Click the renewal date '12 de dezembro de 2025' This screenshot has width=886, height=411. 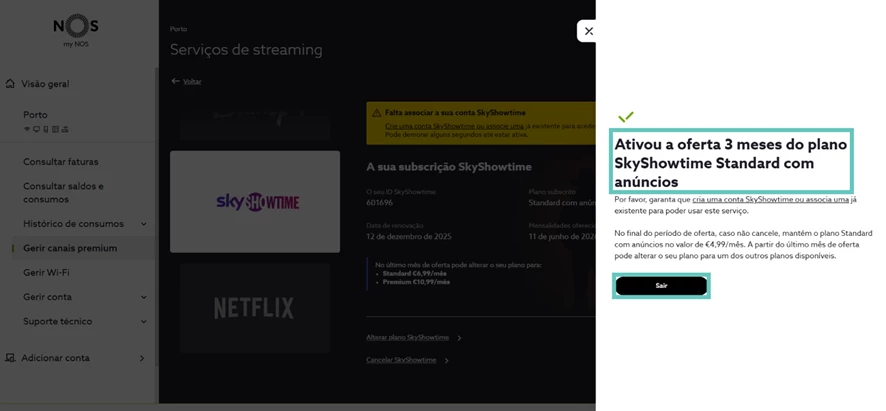(x=409, y=236)
